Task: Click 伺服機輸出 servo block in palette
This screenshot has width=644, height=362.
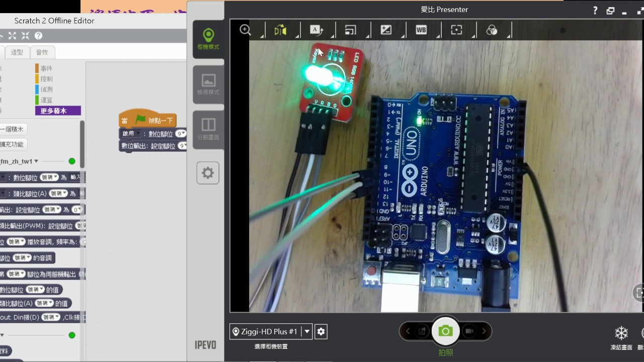Action: coord(43,275)
